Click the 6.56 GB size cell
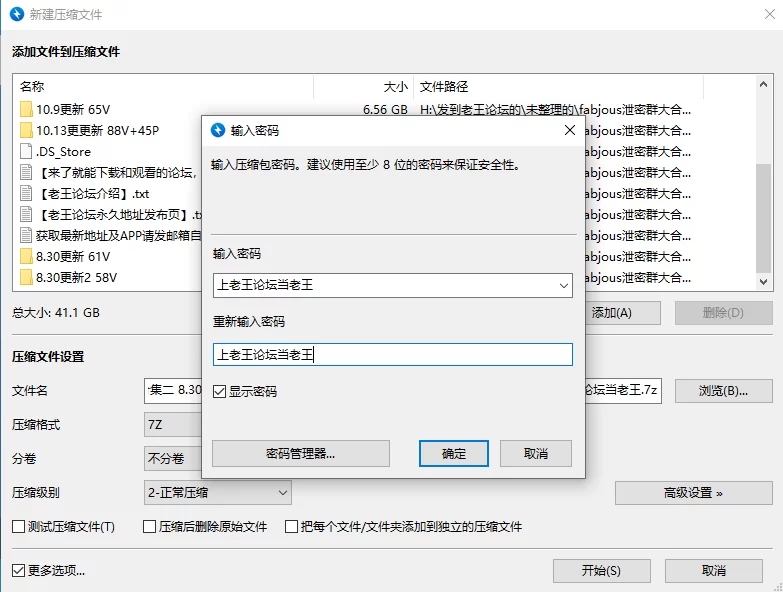Image resolution: width=783 pixels, height=592 pixels. pyautogui.click(x=385, y=109)
